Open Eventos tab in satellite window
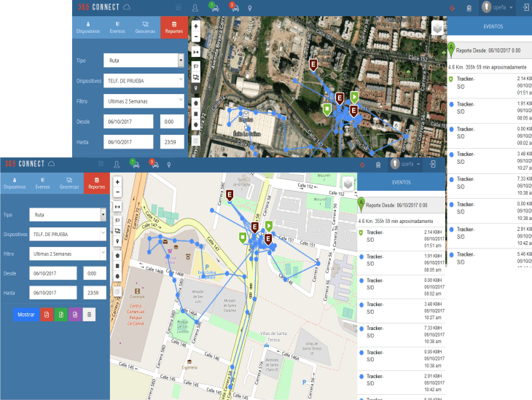This screenshot has width=532, height=400. pos(117,28)
